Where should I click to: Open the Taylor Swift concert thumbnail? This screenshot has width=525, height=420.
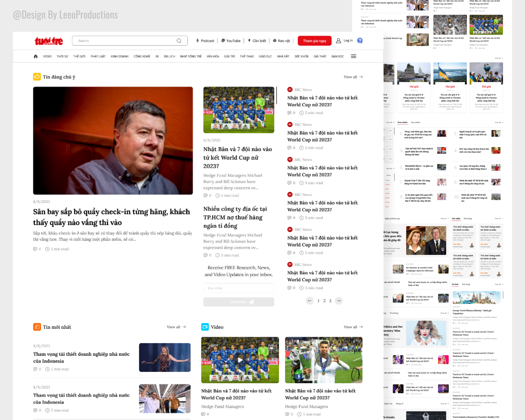click(165, 358)
